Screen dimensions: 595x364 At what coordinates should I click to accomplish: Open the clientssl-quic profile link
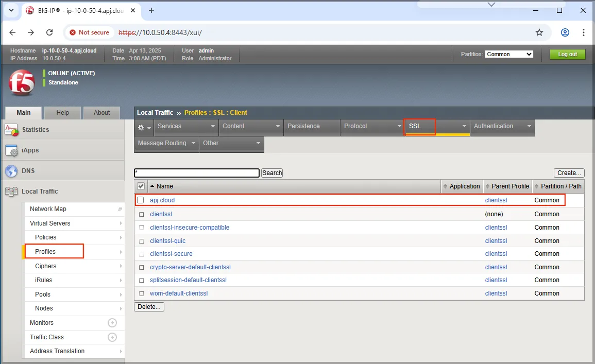167,241
